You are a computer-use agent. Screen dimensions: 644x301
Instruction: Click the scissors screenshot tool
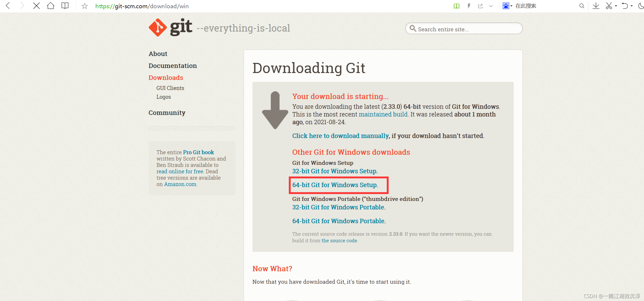609,6
